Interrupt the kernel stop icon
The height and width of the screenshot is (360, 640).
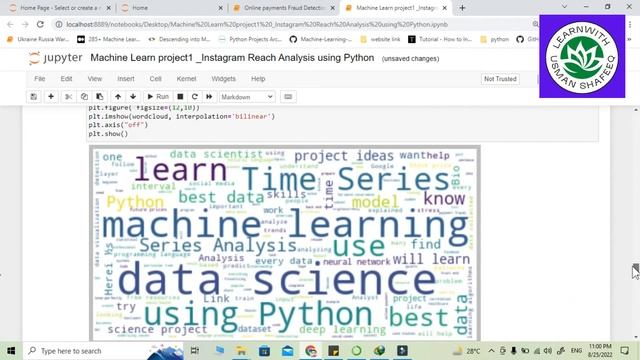pos(180,97)
